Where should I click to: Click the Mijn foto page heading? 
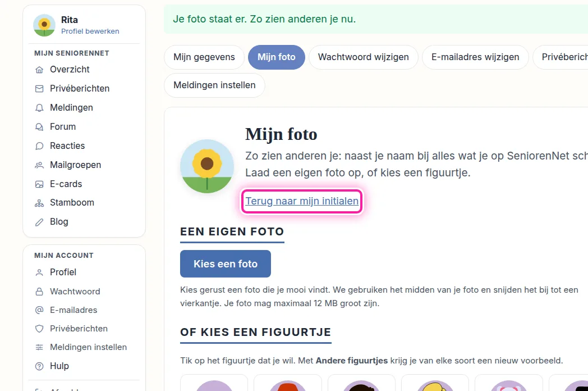pyautogui.click(x=281, y=134)
